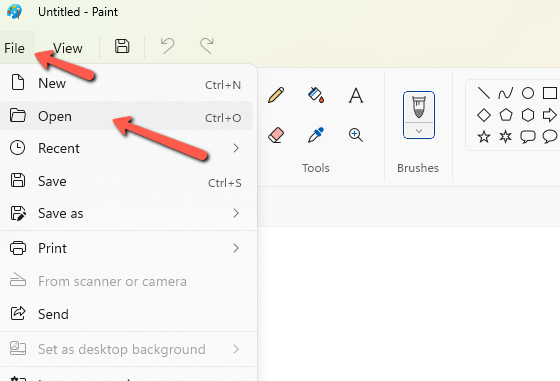Expand the Brushes dropdown arrow
The width and height of the screenshot is (560, 381).
pos(419,131)
